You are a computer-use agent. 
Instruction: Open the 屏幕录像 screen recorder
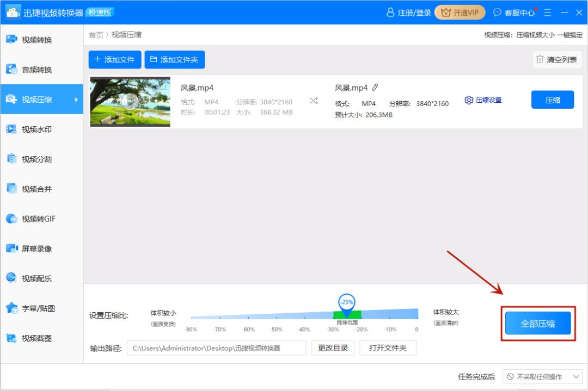(33, 249)
